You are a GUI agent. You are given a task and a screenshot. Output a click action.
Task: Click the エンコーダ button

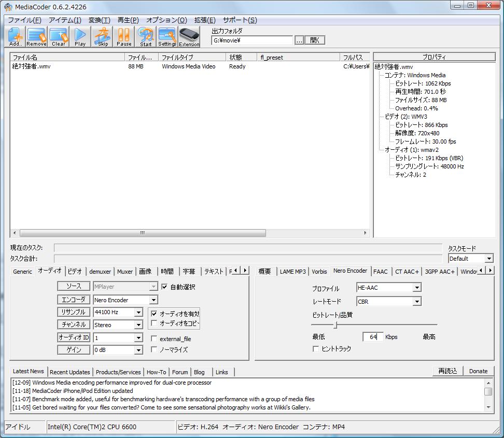click(x=74, y=300)
